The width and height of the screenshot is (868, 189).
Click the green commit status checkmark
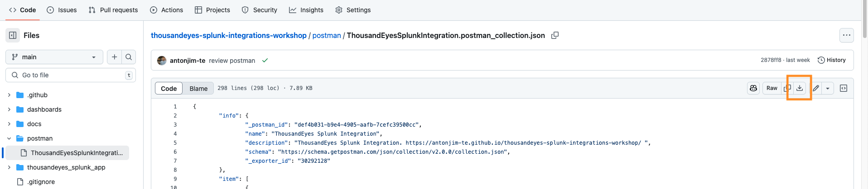click(x=265, y=60)
